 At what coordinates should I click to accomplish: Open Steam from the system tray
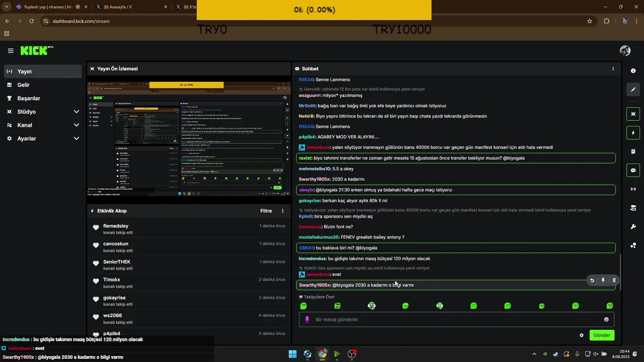(555, 354)
